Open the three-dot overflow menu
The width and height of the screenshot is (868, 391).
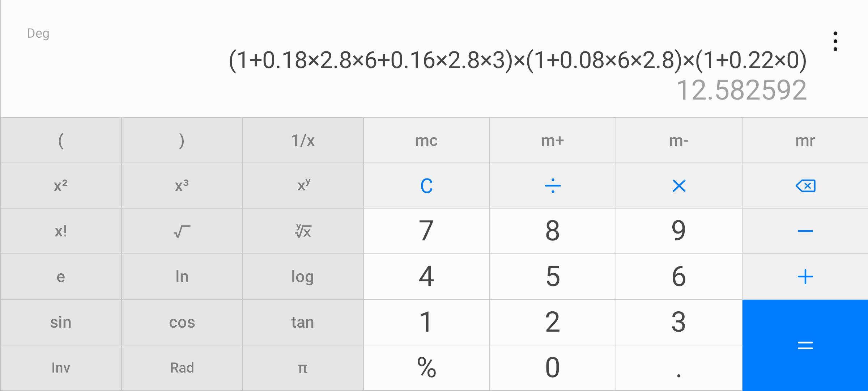point(835,42)
